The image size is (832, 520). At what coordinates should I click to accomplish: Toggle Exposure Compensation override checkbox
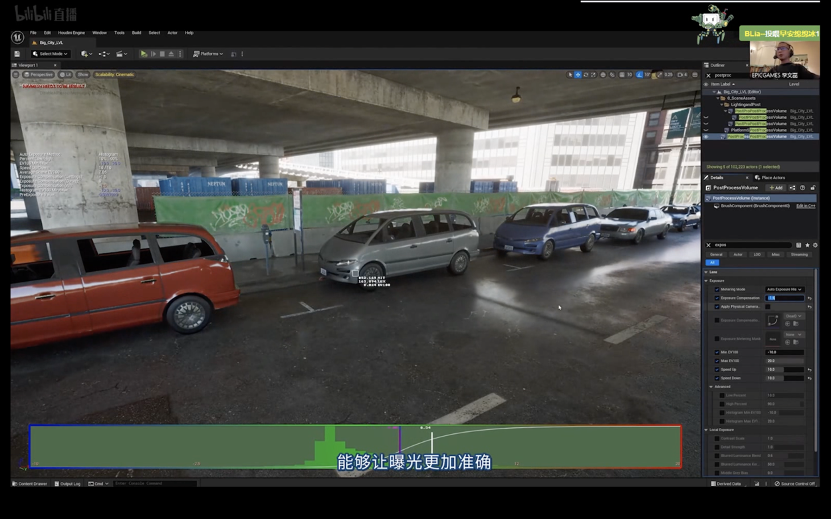point(717,298)
